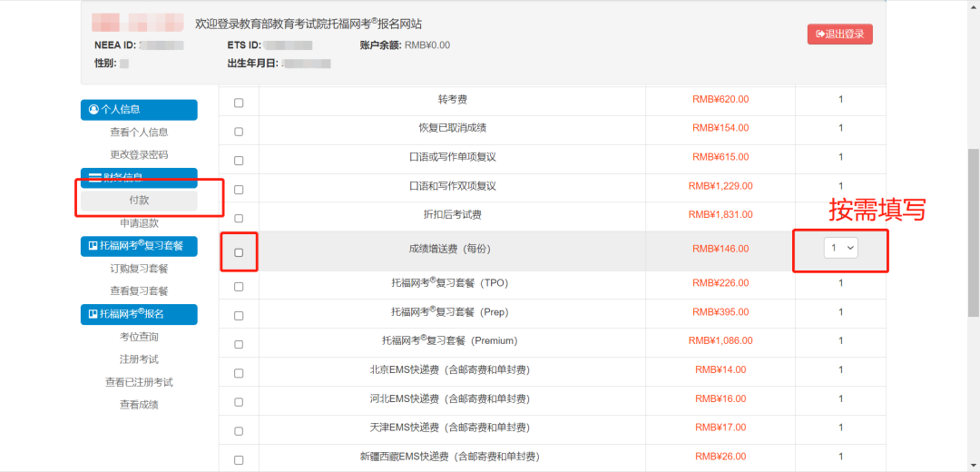980x472 pixels.
Task: Click the price RMB¥17.00
Action: pos(720,428)
